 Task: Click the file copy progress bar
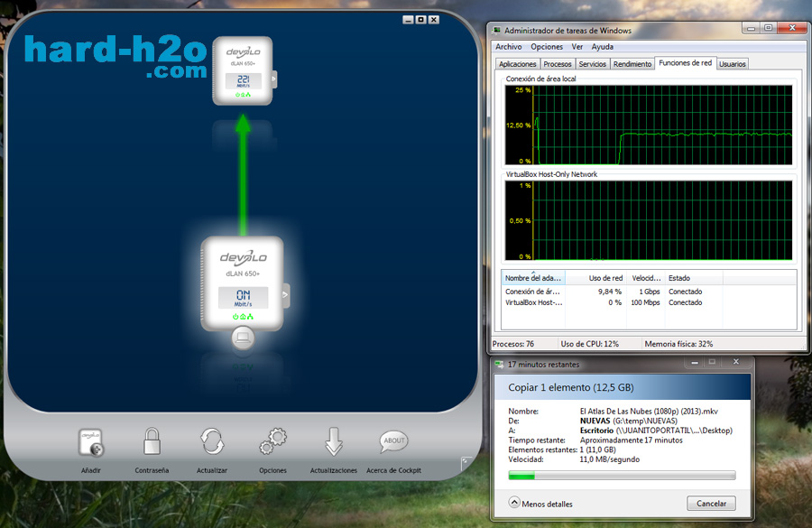[622, 476]
